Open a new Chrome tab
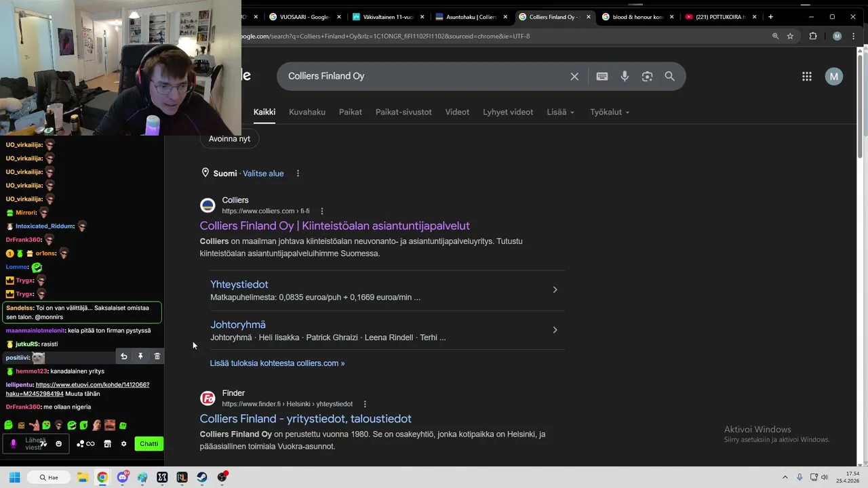Viewport: 868px width, 488px height. pyautogui.click(x=770, y=17)
